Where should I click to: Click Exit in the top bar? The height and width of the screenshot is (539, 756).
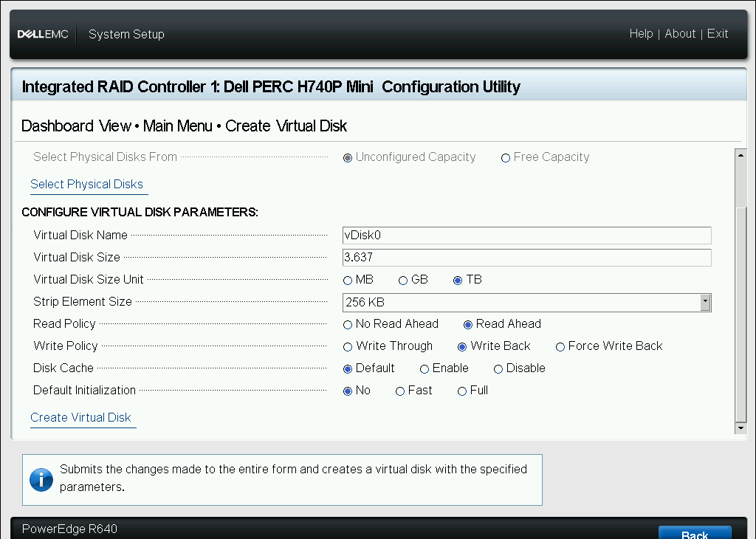tap(717, 33)
